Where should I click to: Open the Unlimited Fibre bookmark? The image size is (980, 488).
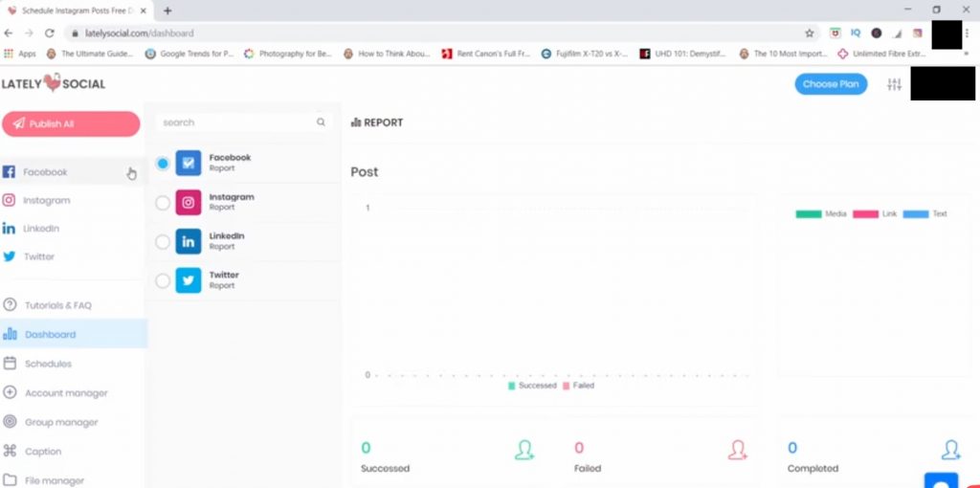click(881, 54)
